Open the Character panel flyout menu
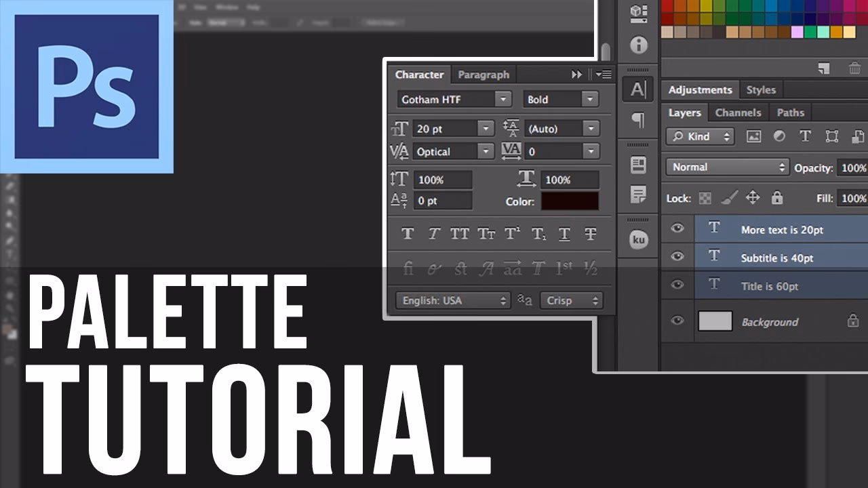The height and width of the screenshot is (488, 868). 604,75
